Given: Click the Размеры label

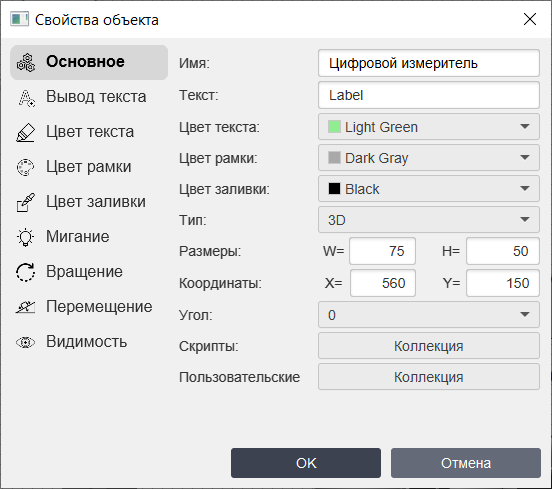Looking at the screenshot, I should [210, 251].
